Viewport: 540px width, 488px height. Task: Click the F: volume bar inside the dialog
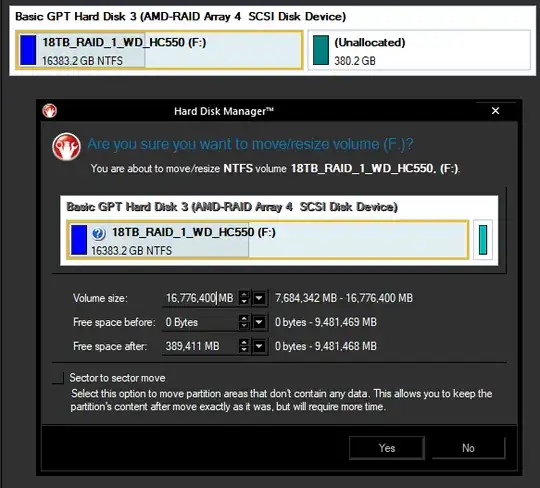pos(268,240)
